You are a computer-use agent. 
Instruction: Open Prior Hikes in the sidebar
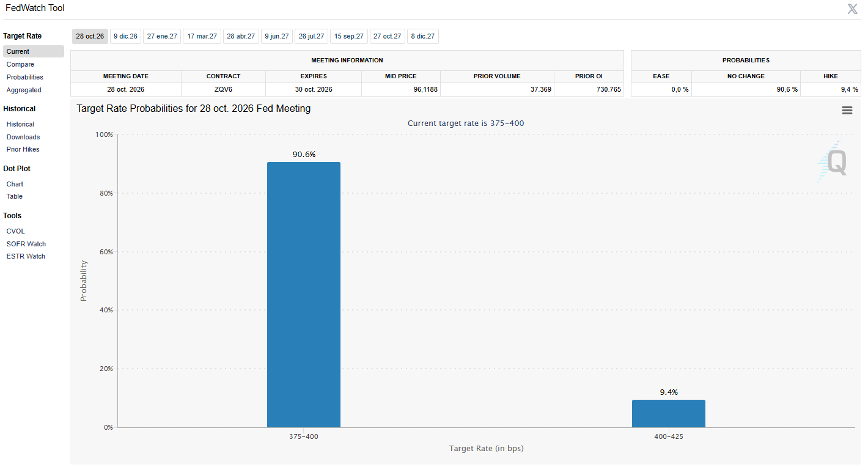coord(23,149)
